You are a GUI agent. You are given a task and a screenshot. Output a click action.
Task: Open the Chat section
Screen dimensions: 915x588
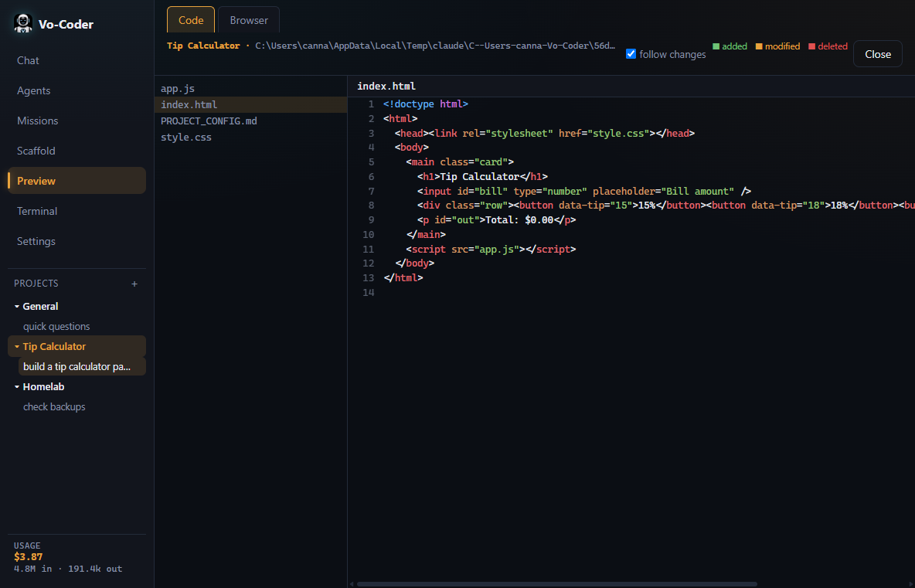[77, 60]
